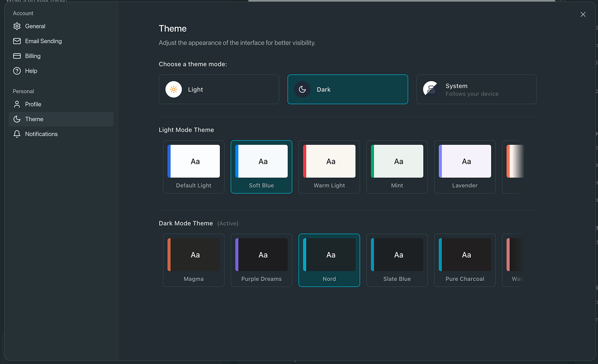Click the sun icon on Light mode

[174, 89]
